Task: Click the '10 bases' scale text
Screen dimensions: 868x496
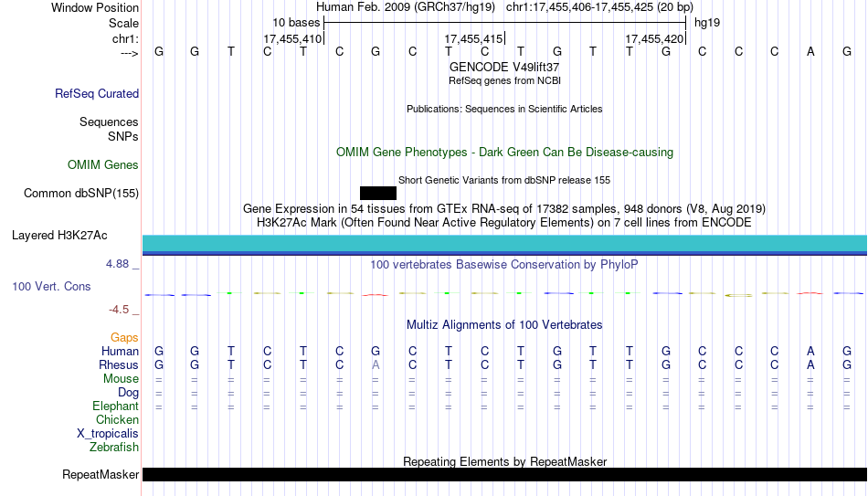Action: click(x=296, y=23)
